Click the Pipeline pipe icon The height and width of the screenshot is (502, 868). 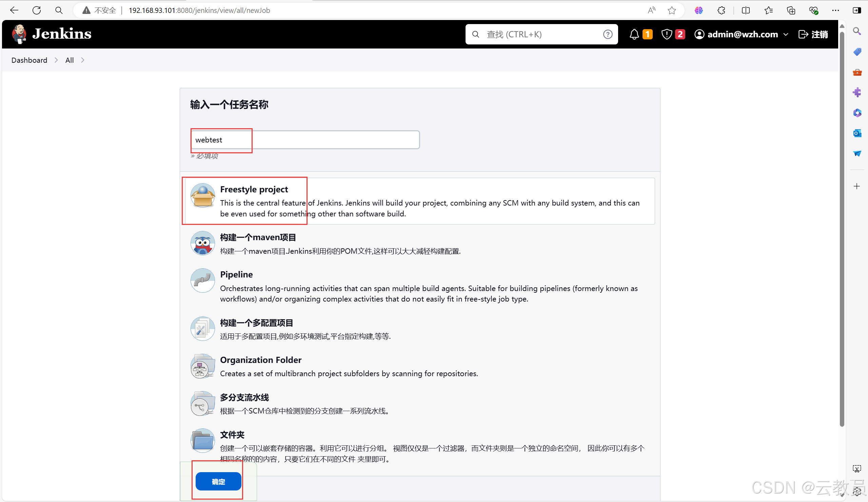tap(202, 280)
